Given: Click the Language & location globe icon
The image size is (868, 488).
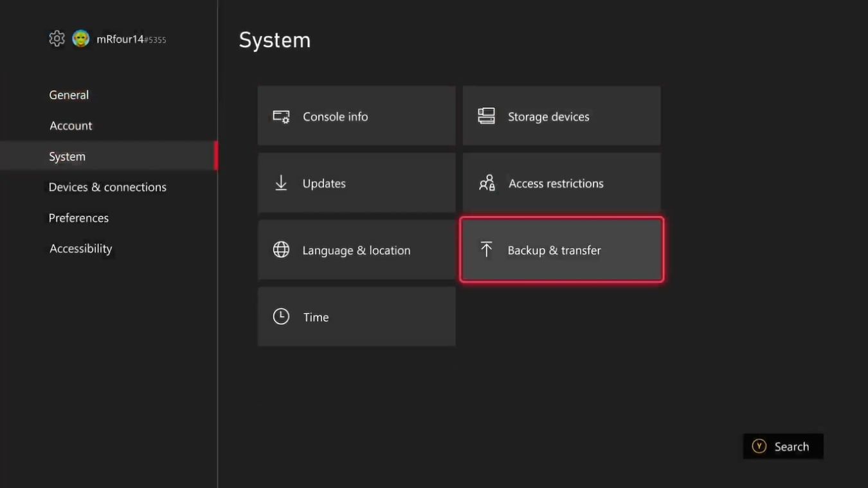Looking at the screenshot, I should pyautogui.click(x=281, y=250).
